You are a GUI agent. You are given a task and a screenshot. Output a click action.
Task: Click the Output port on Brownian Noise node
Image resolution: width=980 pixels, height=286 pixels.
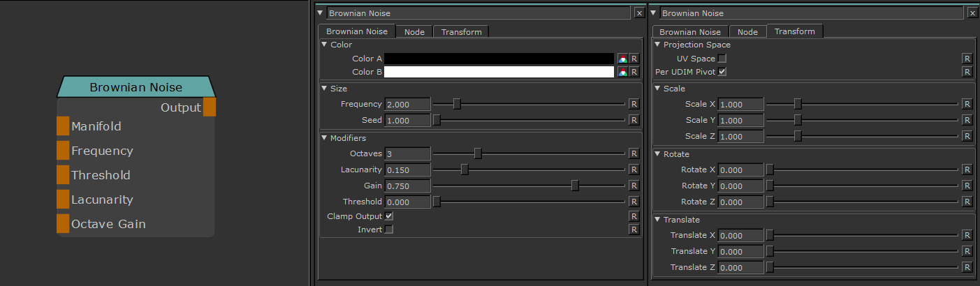[210, 107]
